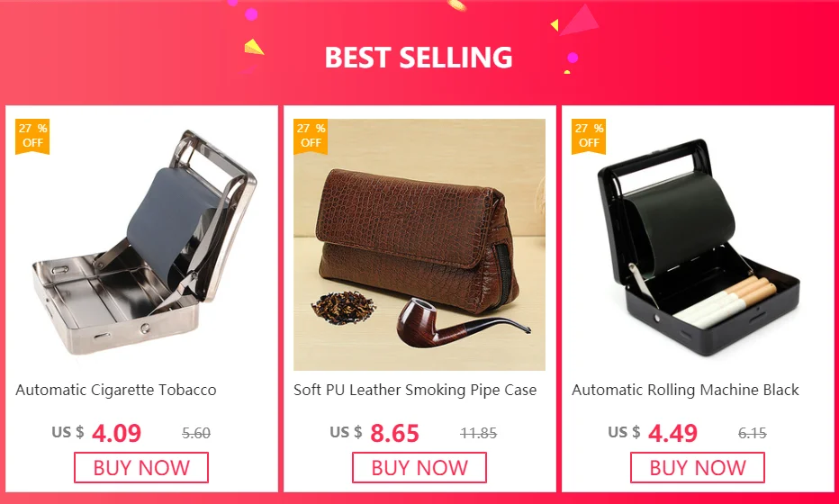Open the brown leather pipe case photo
The image size is (839, 504).
point(419,245)
